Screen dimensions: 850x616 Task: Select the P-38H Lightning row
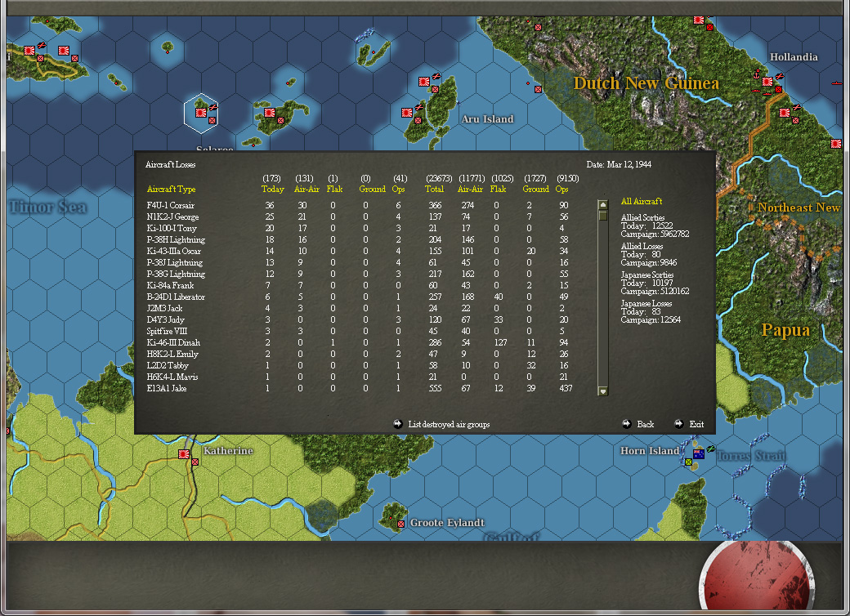click(x=360, y=239)
